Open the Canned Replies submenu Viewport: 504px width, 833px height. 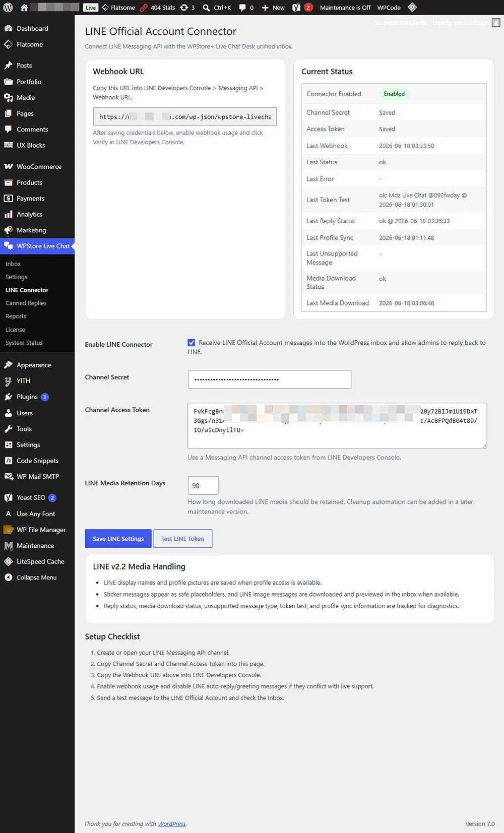click(26, 303)
